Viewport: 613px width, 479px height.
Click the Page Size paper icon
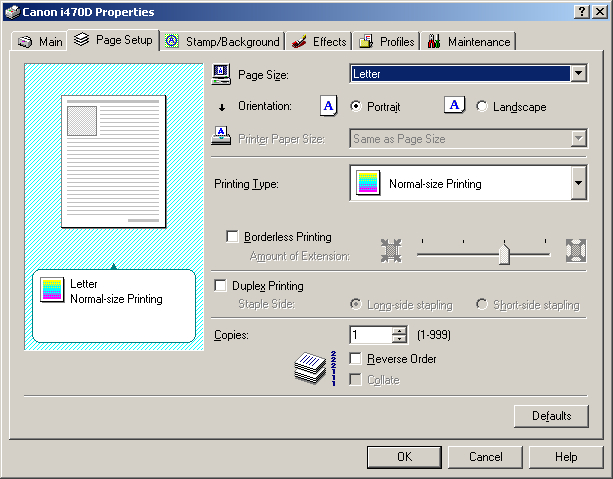coord(222,74)
